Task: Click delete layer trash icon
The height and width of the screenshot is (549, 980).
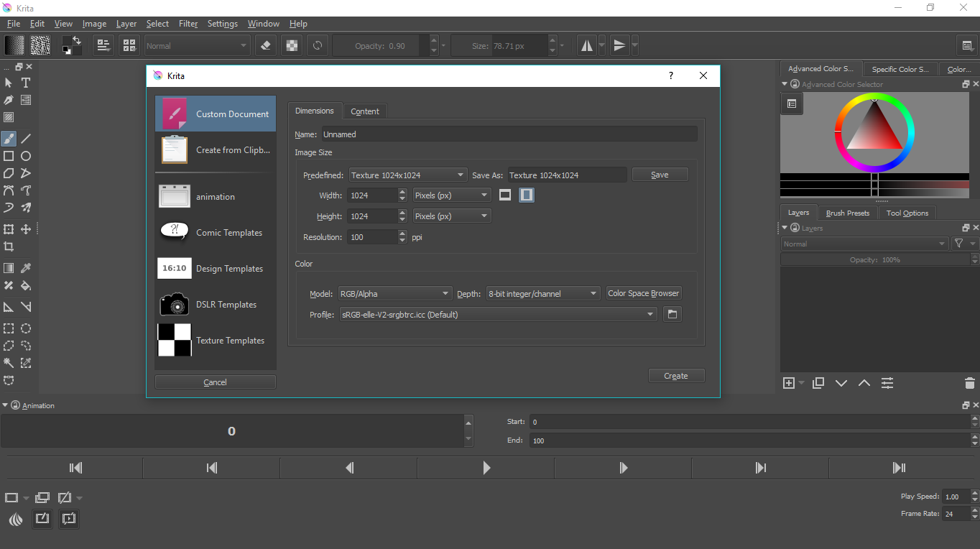Action: (970, 383)
